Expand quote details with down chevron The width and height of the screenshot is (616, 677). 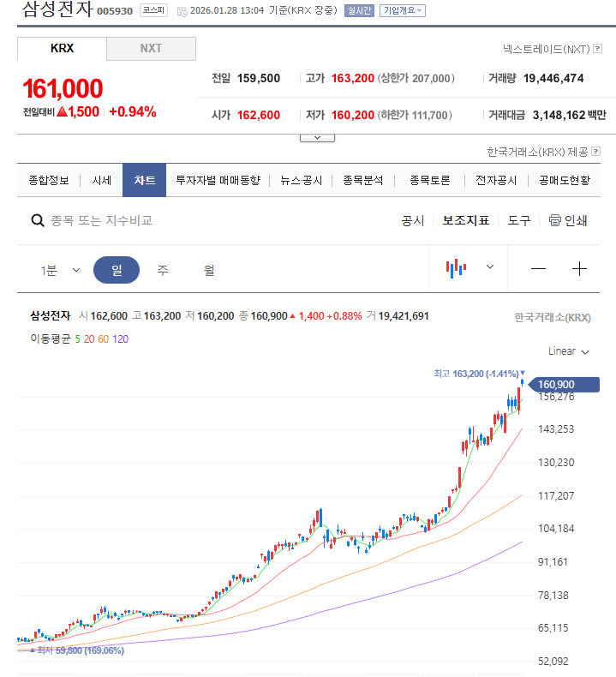[x=317, y=138]
